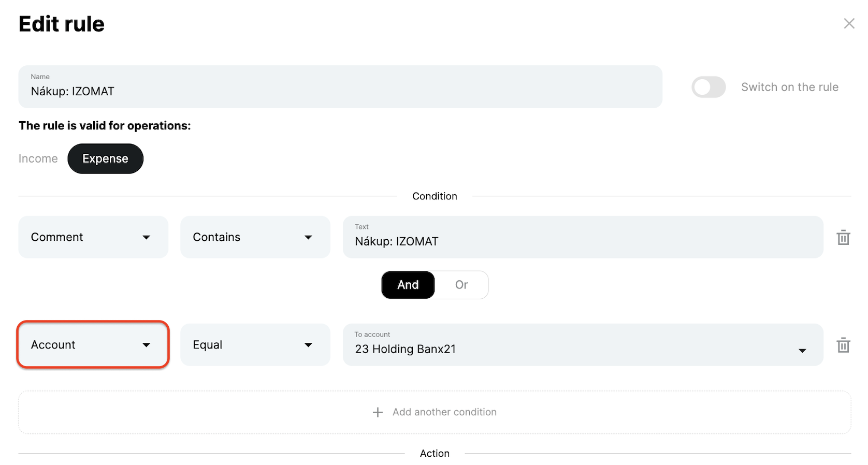
Task: Open the Equal operator dropdown
Action: (255, 345)
